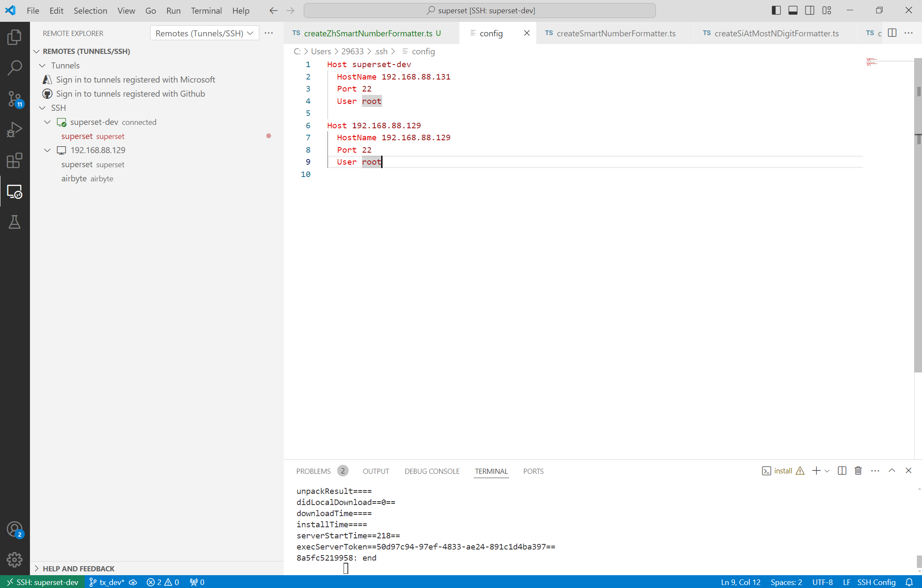This screenshot has width=922, height=588.
Task: Open the Remote Explorer view icon
Action: (15, 192)
